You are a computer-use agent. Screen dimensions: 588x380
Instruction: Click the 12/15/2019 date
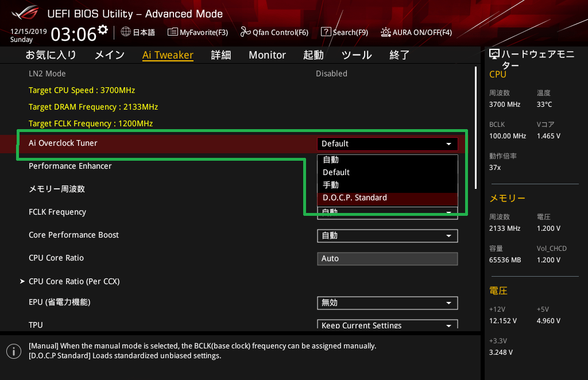pos(29,32)
